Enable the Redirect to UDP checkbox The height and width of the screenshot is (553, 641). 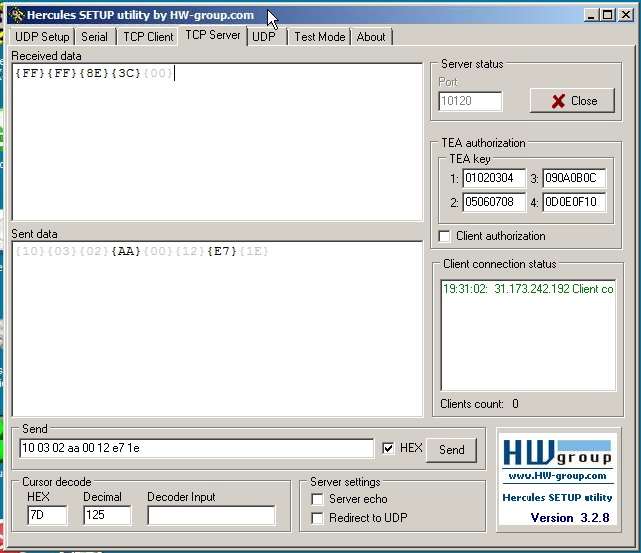pos(317,518)
